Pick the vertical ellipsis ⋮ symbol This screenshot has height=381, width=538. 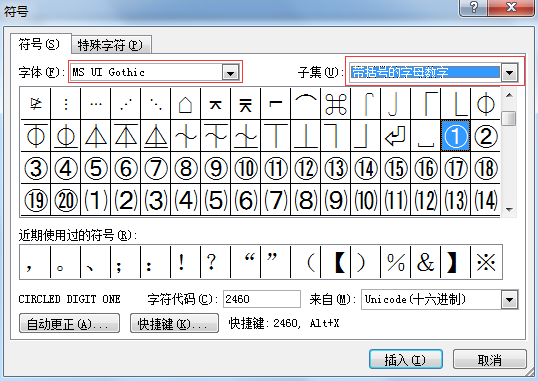pyautogui.click(x=66, y=104)
